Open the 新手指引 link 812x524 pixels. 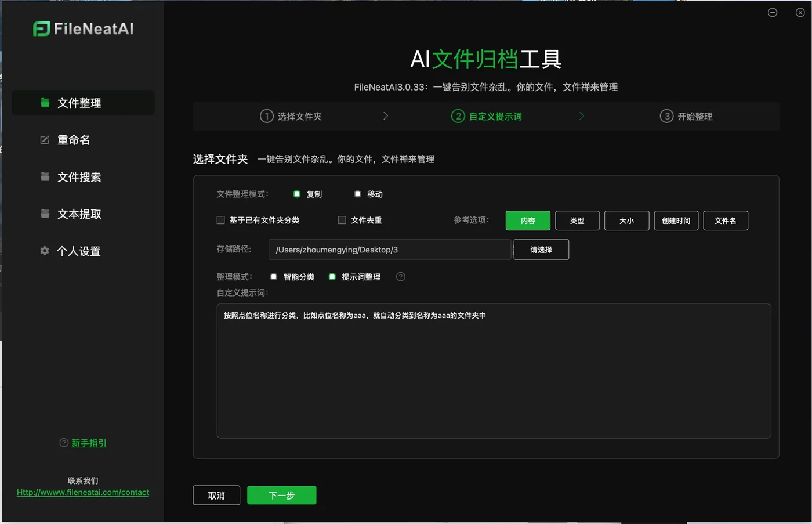tap(89, 443)
